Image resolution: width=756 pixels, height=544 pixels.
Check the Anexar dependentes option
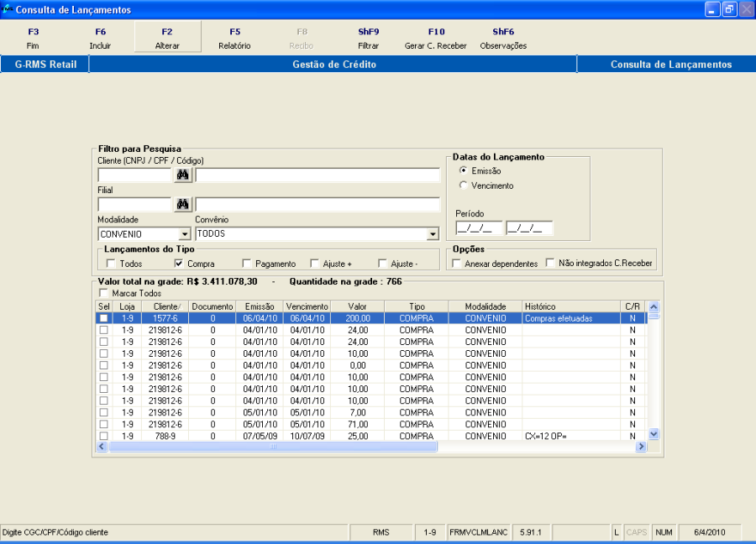(x=457, y=264)
